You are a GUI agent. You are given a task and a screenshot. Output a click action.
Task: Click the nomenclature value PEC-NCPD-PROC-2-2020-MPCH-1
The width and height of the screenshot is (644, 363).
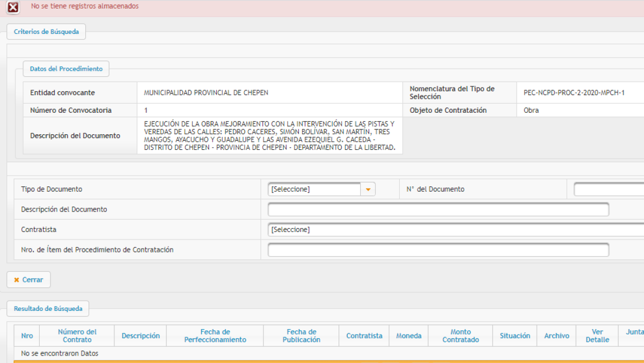pyautogui.click(x=574, y=93)
